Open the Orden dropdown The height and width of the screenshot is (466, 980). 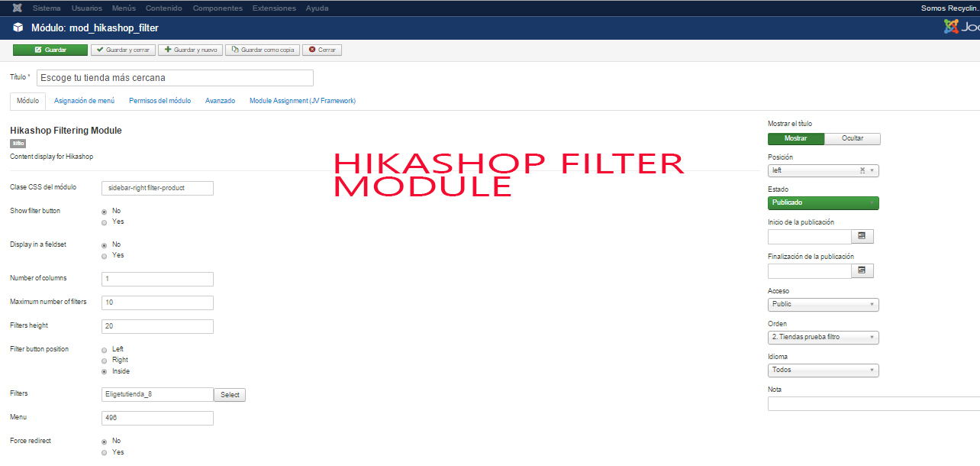[824, 337]
